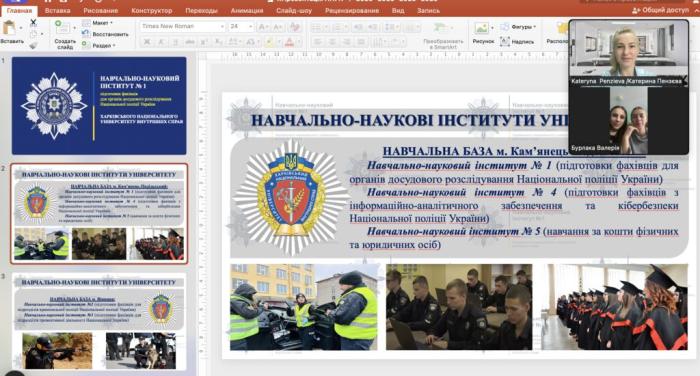Image resolution: width=700 pixels, height=376 pixels.
Task: Open the Макет layout dropdown
Action: (98, 23)
